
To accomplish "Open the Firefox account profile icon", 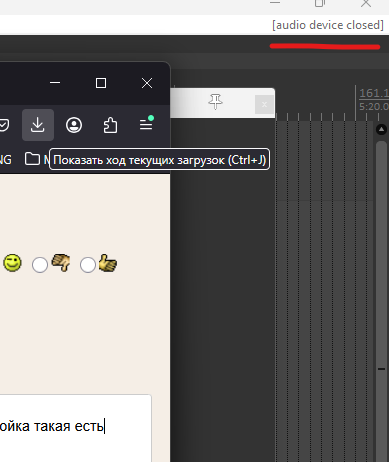I will pyautogui.click(x=74, y=125).
